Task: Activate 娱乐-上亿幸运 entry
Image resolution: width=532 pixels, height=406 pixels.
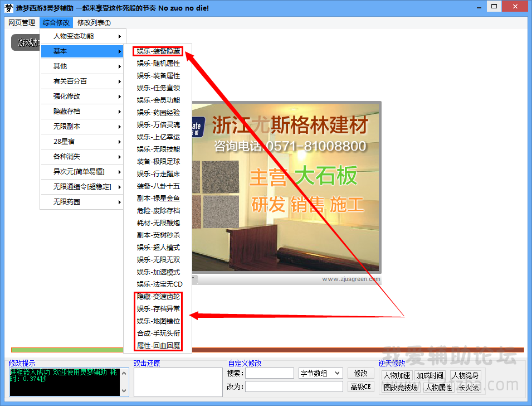Action: coord(158,137)
